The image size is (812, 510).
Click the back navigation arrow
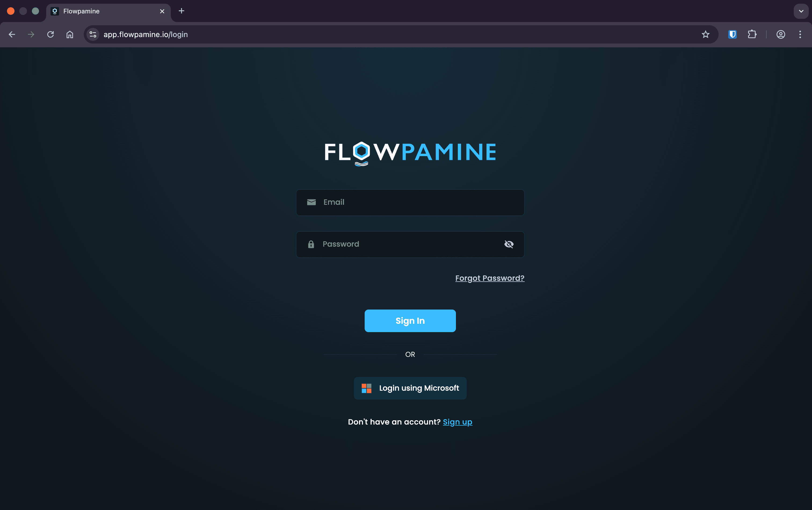(x=12, y=34)
